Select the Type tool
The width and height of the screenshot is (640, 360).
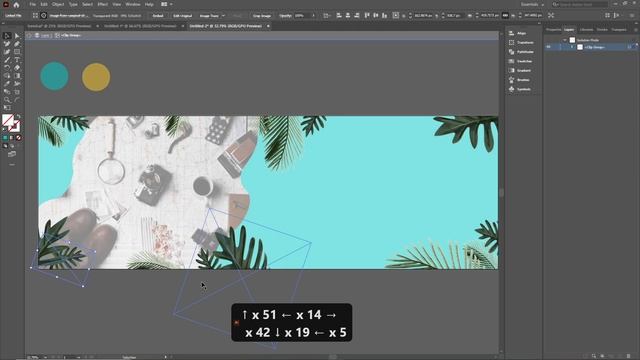click(17, 60)
